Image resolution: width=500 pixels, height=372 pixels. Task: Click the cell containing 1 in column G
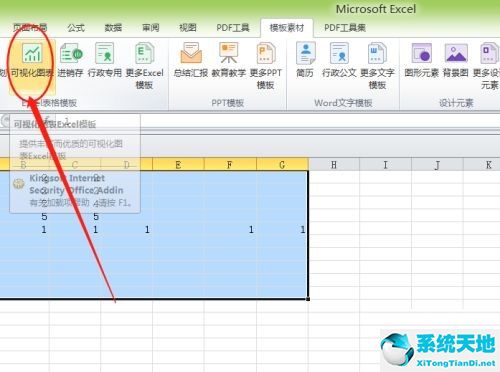click(x=282, y=229)
